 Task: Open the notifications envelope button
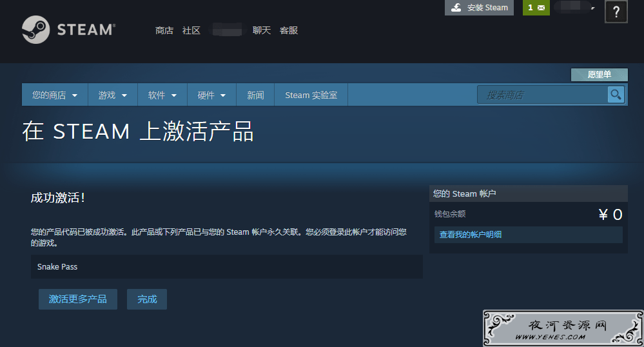coord(536,8)
